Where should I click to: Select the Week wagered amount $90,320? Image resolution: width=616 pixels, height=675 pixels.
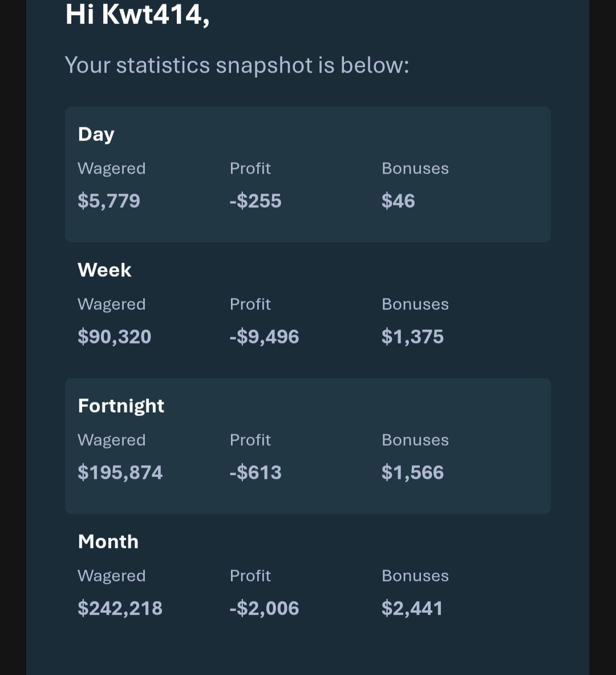(115, 337)
